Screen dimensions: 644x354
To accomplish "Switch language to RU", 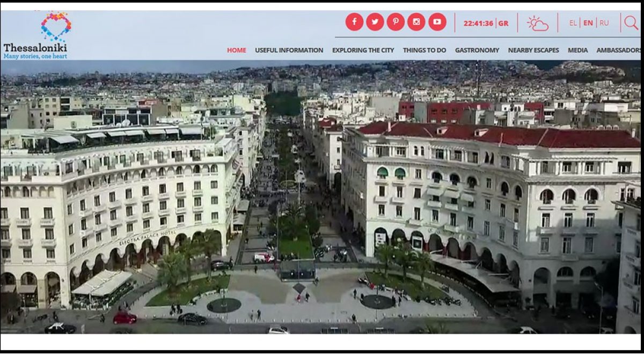I will click(x=604, y=23).
